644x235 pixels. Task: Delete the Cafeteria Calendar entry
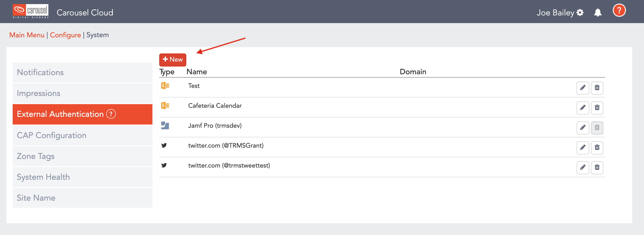click(597, 108)
